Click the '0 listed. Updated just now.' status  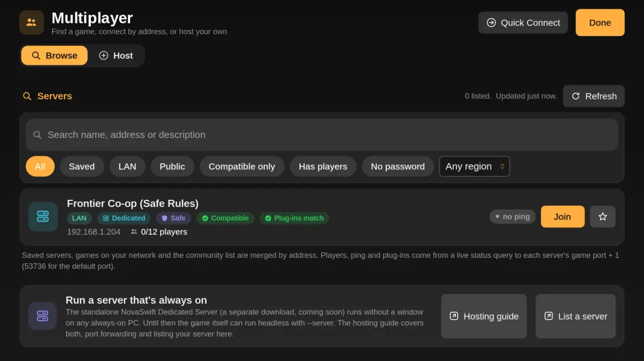coord(511,96)
